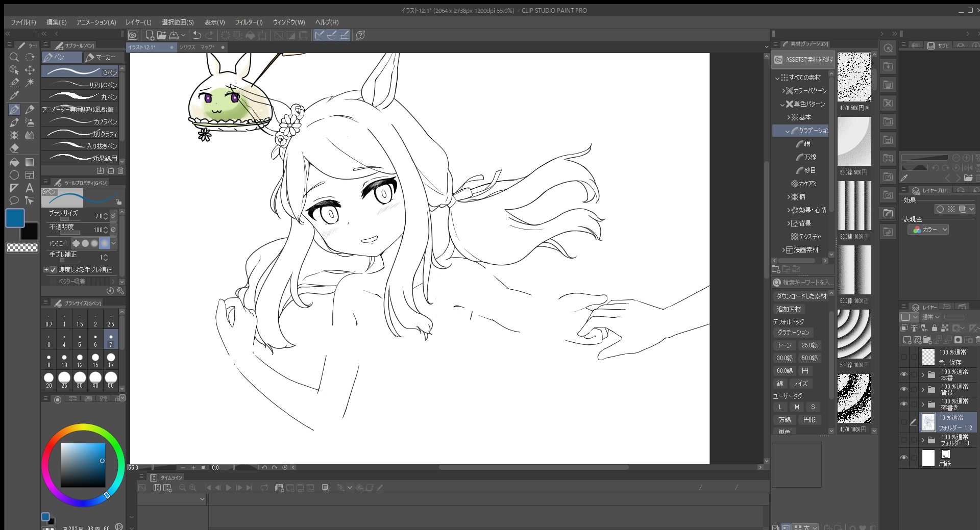
Task: Expand the 背景 layer folder
Action: (923, 390)
